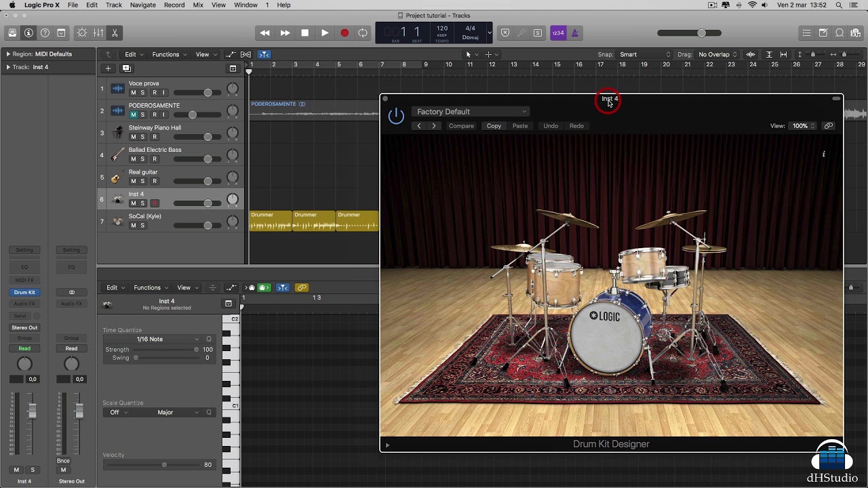Viewport: 868px width, 488px height.
Task: Click Undo in the plugin header
Action: (551, 126)
